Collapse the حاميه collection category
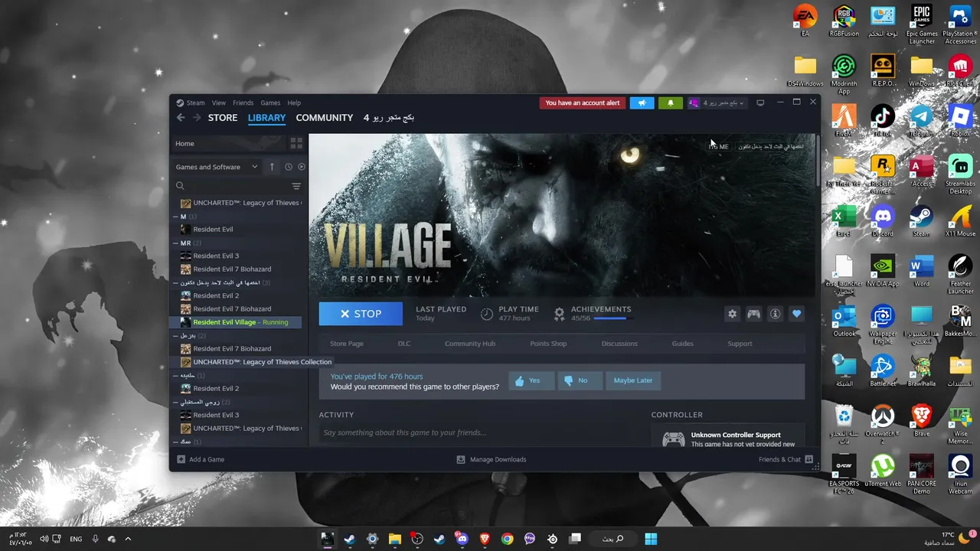 175,376
